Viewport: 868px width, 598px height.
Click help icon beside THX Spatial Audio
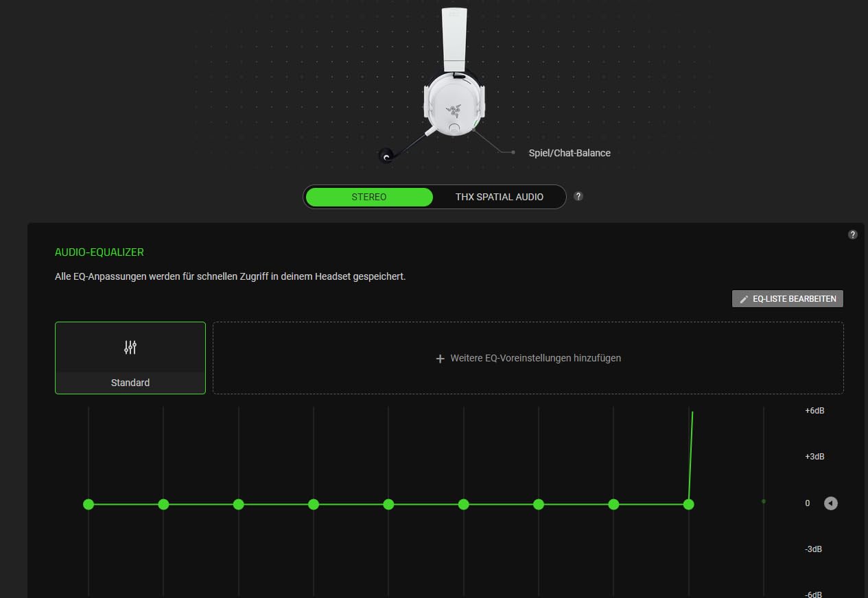(578, 196)
